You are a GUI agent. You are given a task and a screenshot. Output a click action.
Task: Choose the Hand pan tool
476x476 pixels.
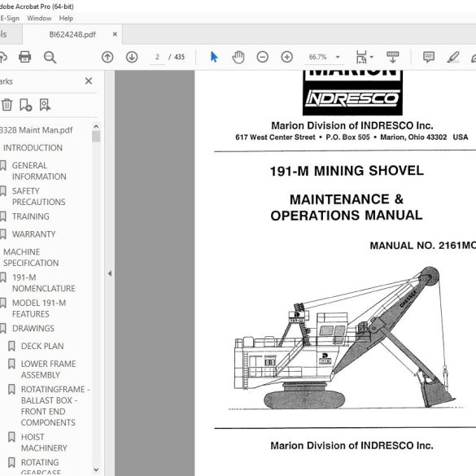tap(238, 57)
